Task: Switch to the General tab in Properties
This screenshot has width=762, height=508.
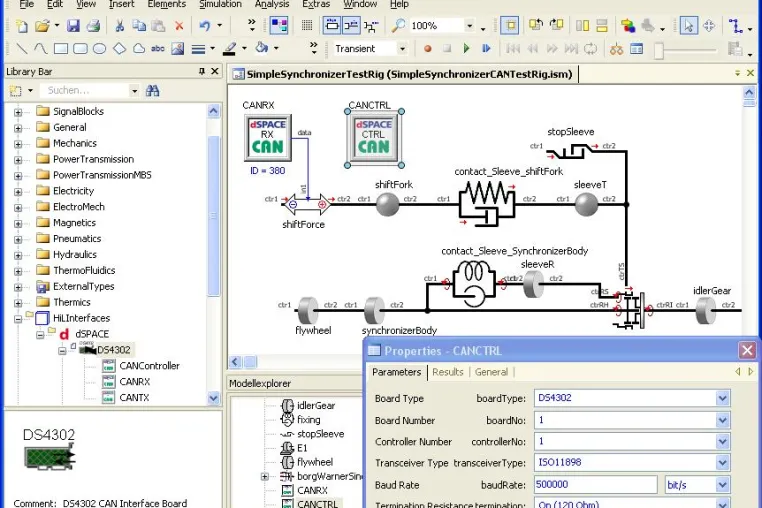Action: point(491,372)
